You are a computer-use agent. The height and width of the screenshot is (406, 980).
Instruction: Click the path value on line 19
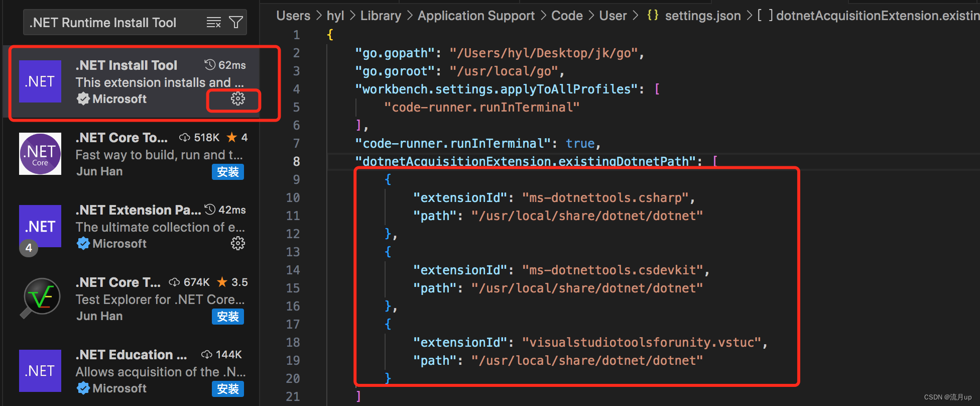587,360
